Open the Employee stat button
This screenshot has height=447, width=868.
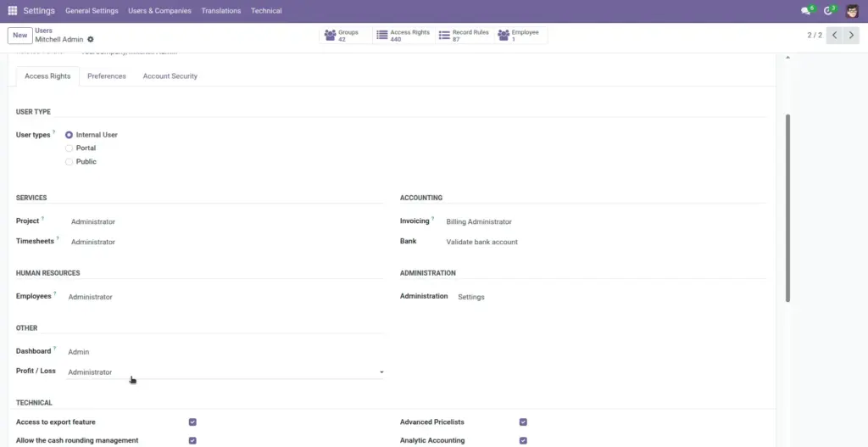(520, 36)
